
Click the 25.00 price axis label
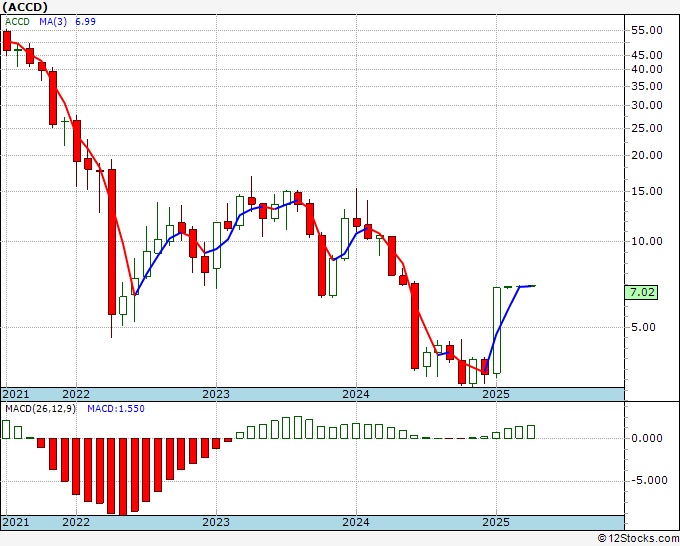647,128
